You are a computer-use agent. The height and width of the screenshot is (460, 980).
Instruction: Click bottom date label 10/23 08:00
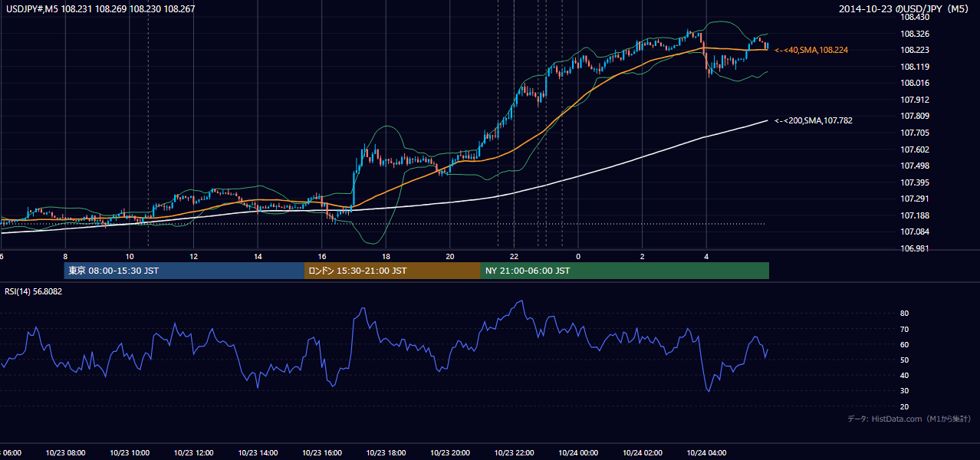65,453
